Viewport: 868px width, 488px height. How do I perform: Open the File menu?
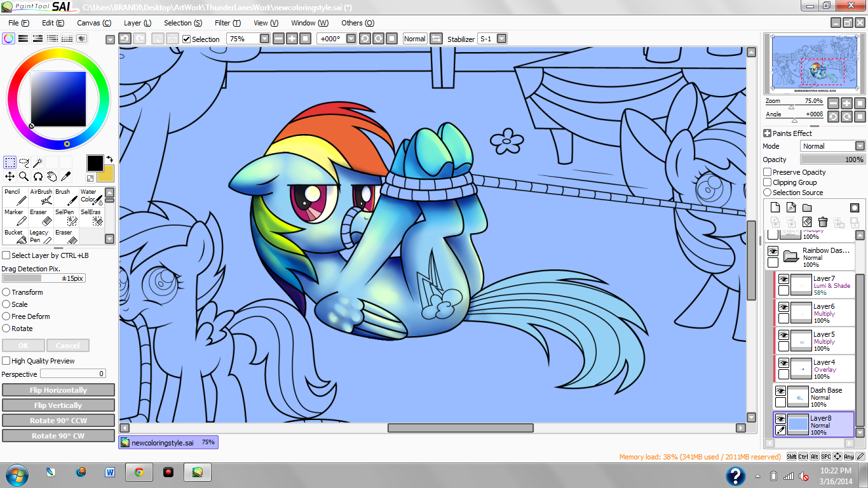pyautogui.click(x=18, y=23)
